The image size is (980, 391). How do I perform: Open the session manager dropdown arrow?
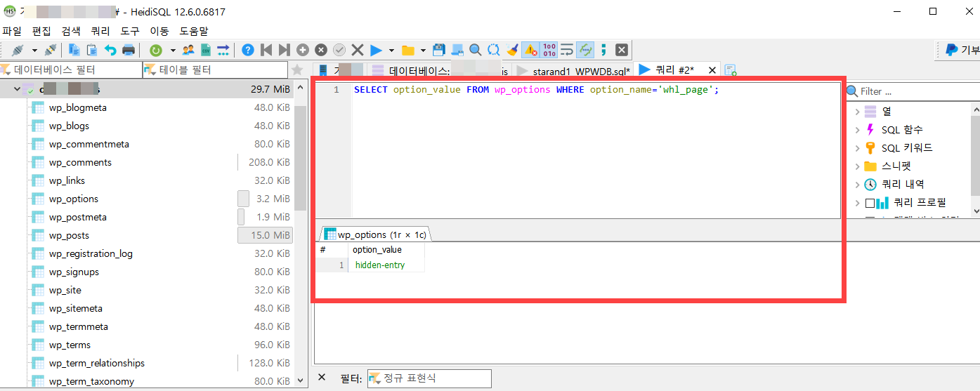34,50
